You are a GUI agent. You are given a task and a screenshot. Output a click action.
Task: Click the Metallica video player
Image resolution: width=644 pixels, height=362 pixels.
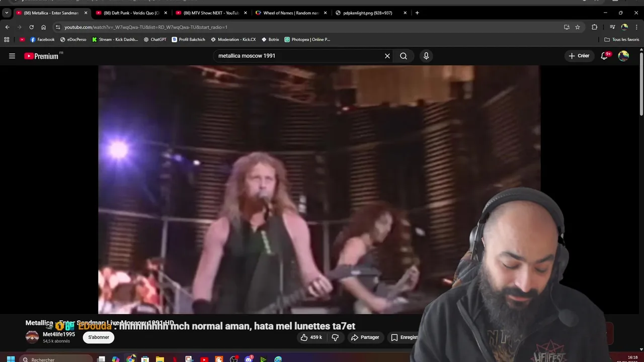click(319, 190)
